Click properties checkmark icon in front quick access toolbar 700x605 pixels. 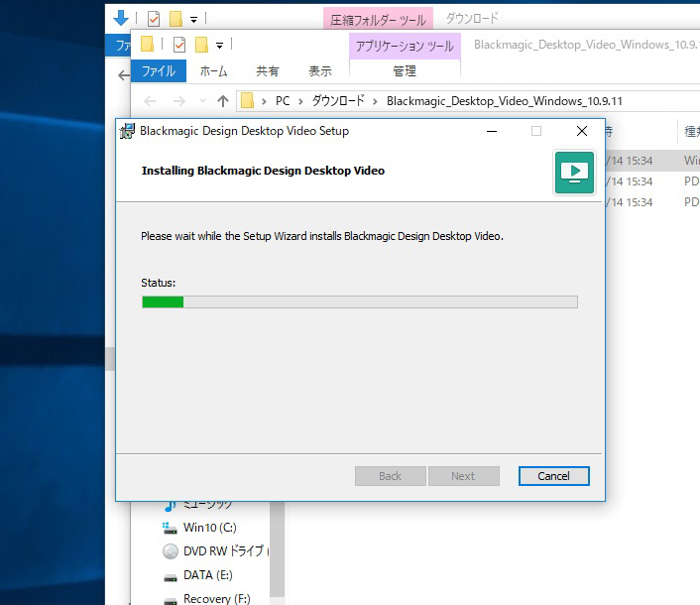pos(179,45)
